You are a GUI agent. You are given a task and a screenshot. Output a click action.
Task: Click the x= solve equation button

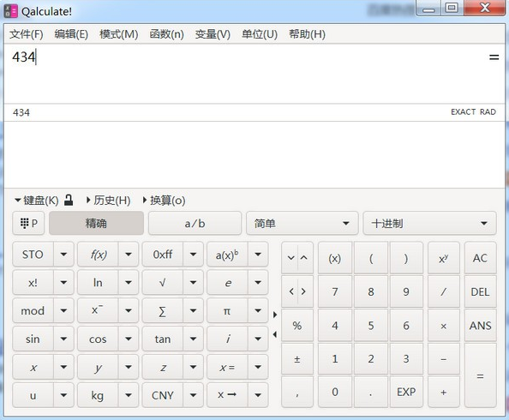[227, 367]
